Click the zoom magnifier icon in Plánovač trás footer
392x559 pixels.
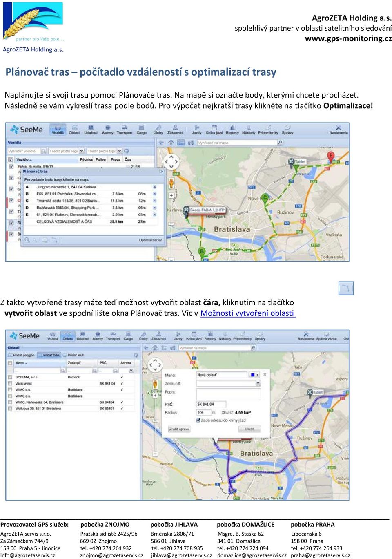click(27, 240)
